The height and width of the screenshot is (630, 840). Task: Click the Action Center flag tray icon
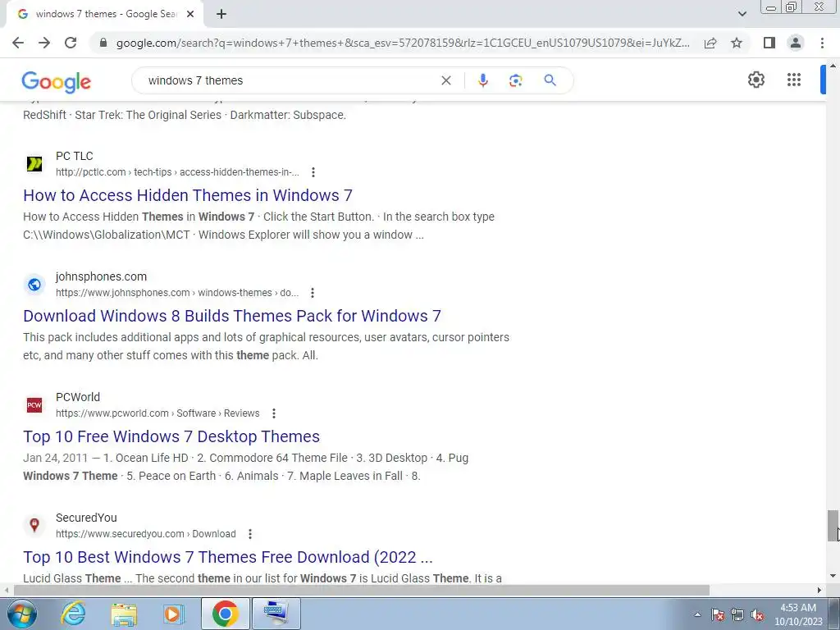pos(718,615)
